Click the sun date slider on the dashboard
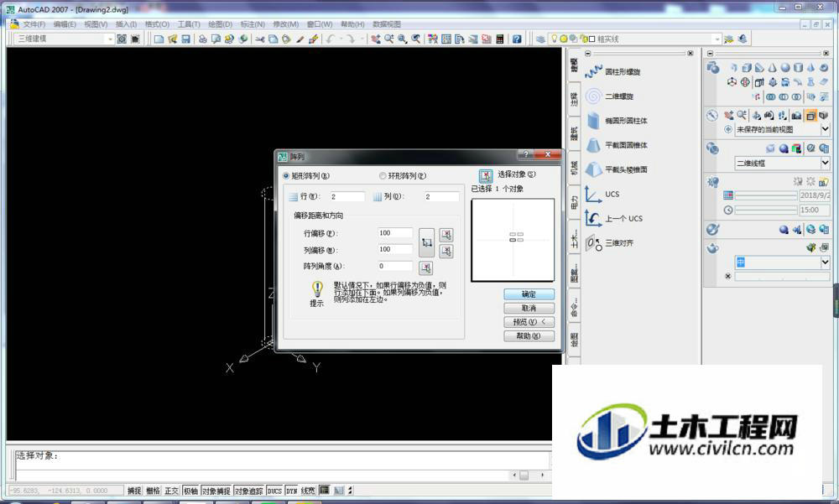 tap(766, 196)
